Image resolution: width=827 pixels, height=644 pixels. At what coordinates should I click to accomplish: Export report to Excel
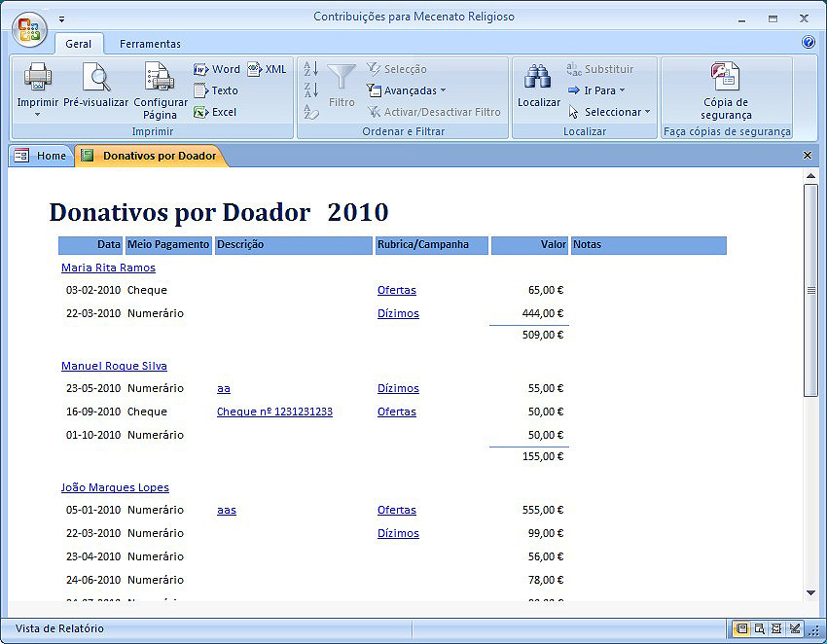click(215, 112)
